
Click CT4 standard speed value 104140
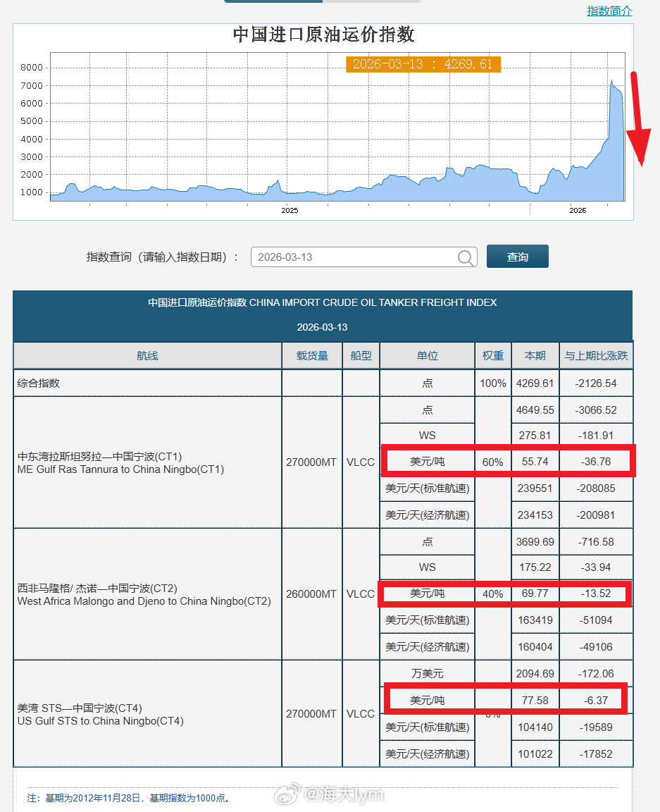535,727
